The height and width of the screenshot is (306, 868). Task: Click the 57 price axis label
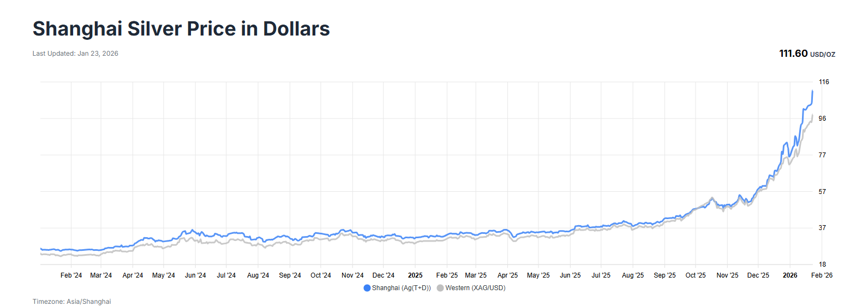pyautogui.click(x=822, y=192)
